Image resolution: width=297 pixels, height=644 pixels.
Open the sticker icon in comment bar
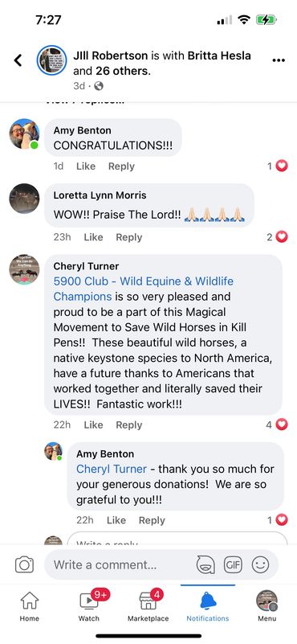click(205, 564)
